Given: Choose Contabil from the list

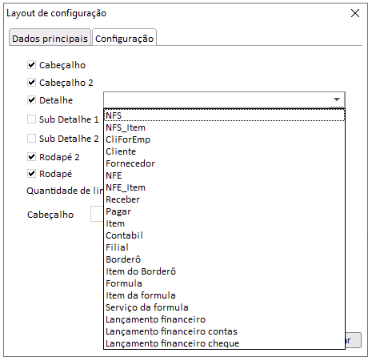Looking at the screenshot, I should (x=224, y=236).
